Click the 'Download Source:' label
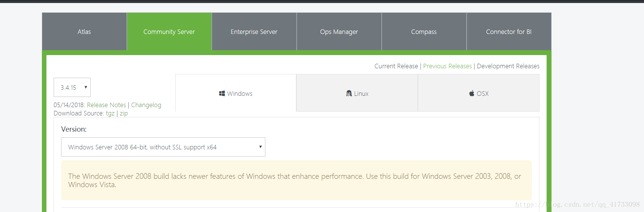The image size is (644, 212). click(79, 113)
